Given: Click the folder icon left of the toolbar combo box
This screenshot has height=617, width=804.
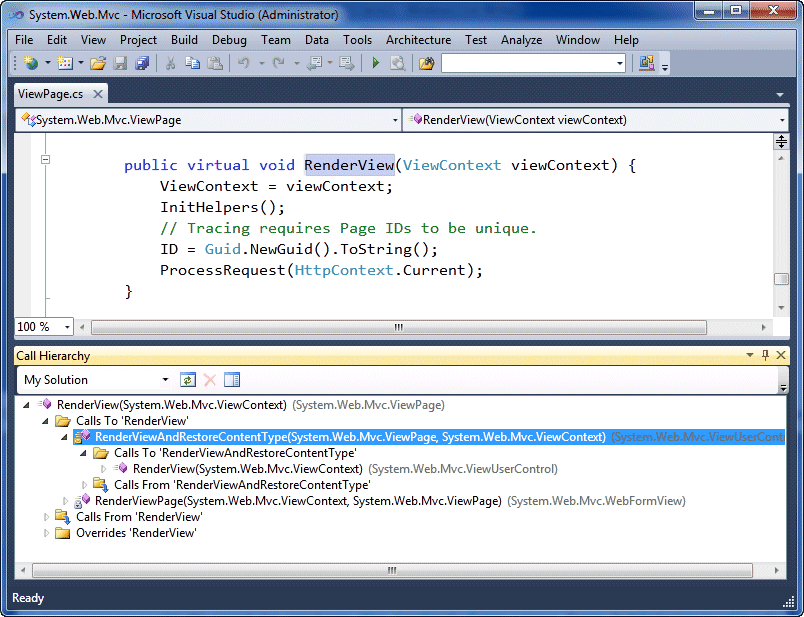Looking at the screenshot, I should pos(426,63).
